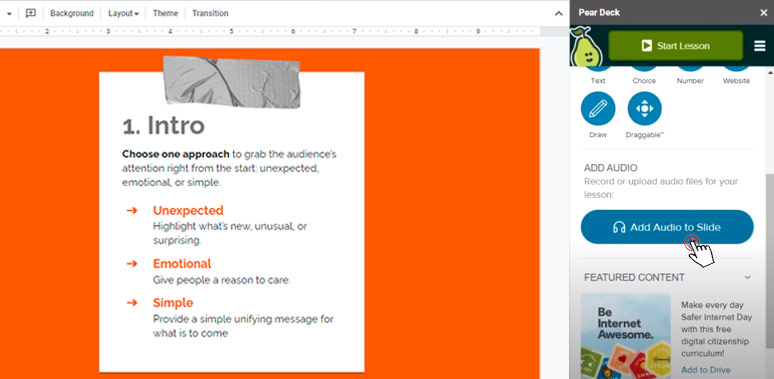This screenshot has width=774, height=379.
Task: Select the '1. Intro' slide heading
Action: click(x=163, y=125)
